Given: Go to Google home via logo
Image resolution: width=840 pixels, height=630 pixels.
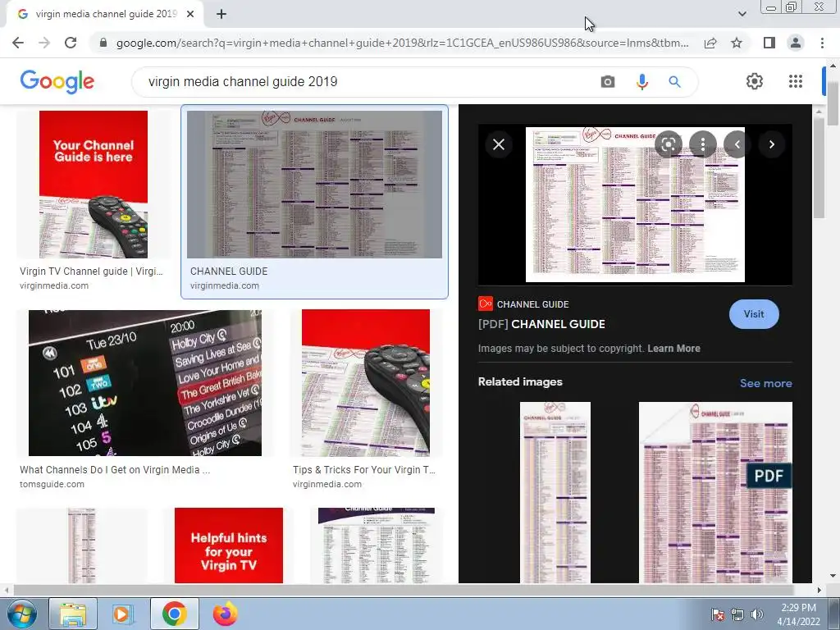Looking at the screenshot, I should pos(57,81).
